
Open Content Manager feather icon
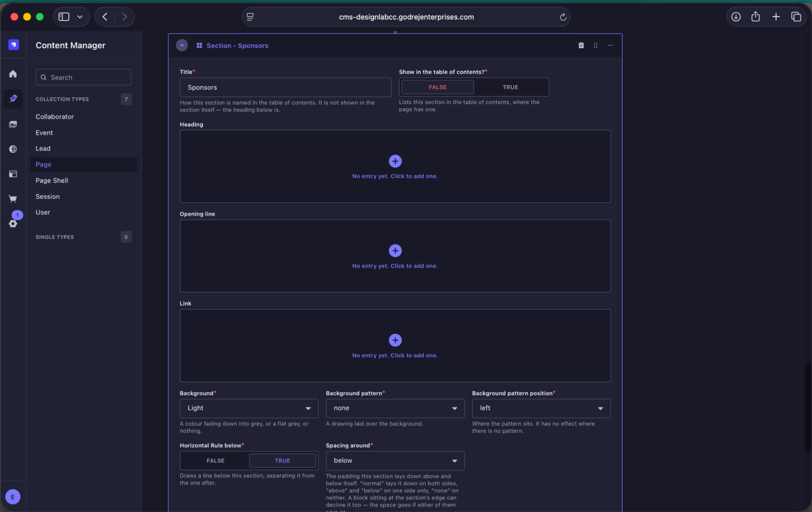tap(13, 98)
